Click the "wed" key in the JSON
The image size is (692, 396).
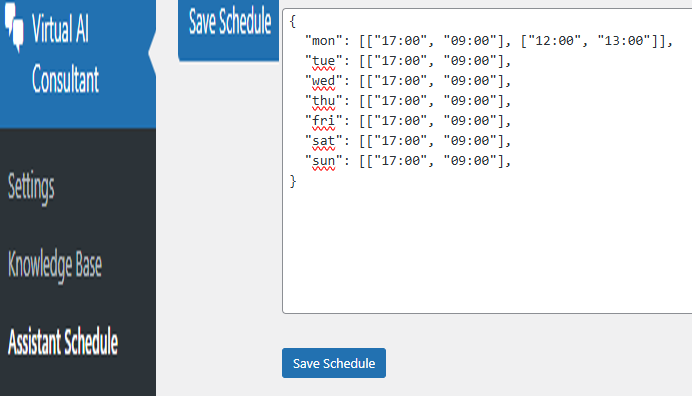pos(323,81)
